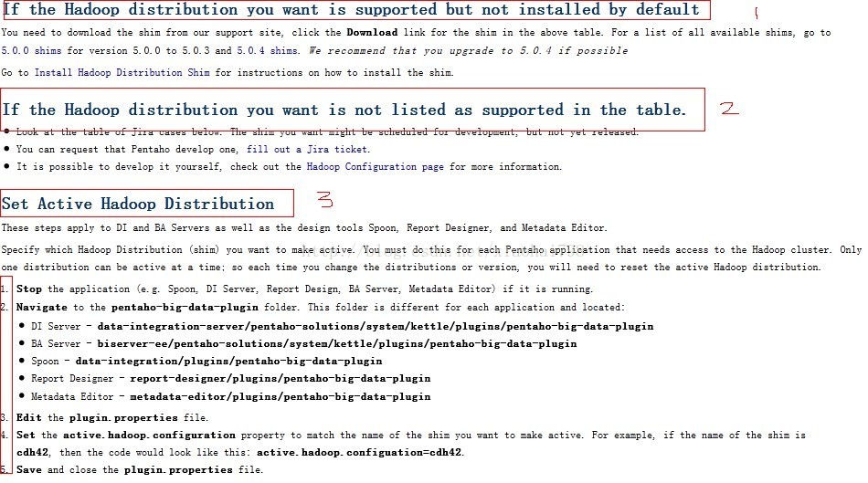Click text 'one distribution can be active at a time'
The image size is (868, 483).
click(112, 268)
